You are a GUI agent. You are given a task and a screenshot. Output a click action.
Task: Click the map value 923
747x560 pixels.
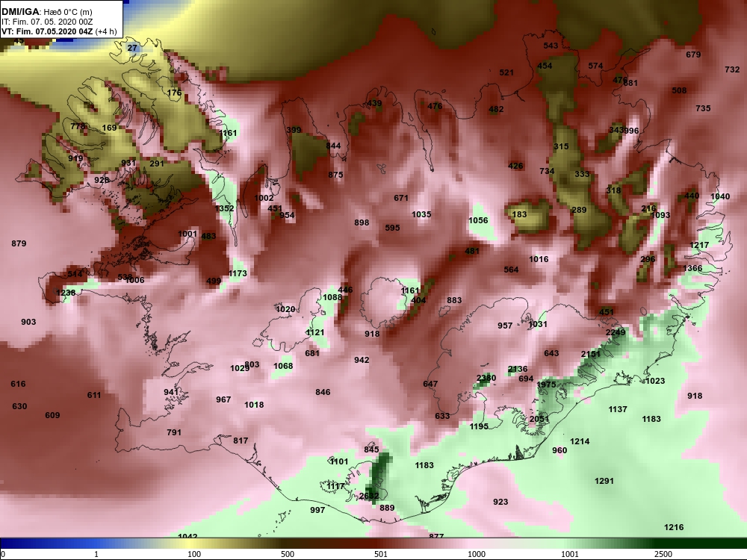tap(500, 502)
